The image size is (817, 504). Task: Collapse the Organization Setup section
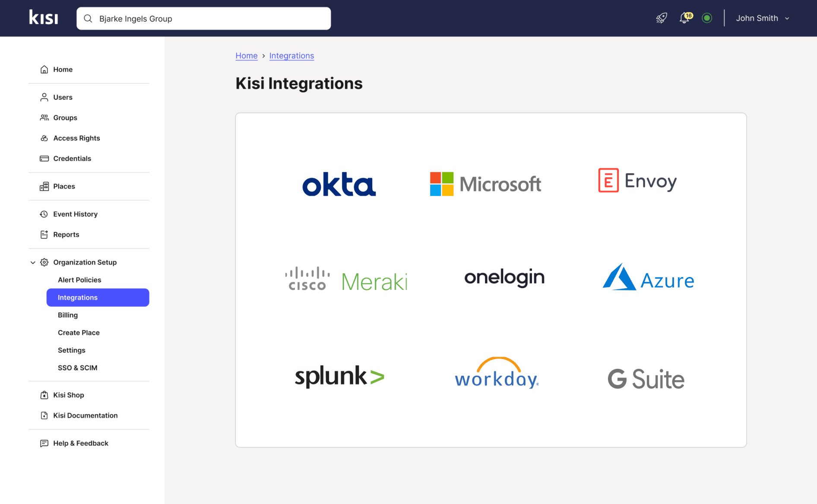pos(33,262)
